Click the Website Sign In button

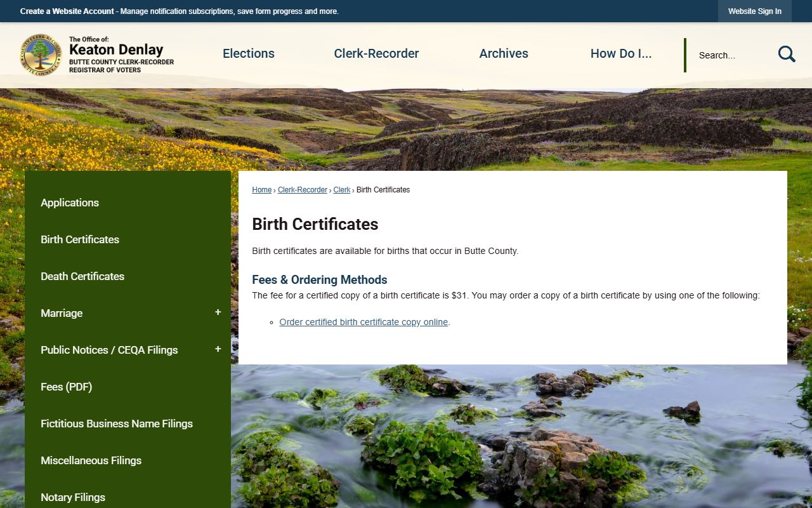755,11
